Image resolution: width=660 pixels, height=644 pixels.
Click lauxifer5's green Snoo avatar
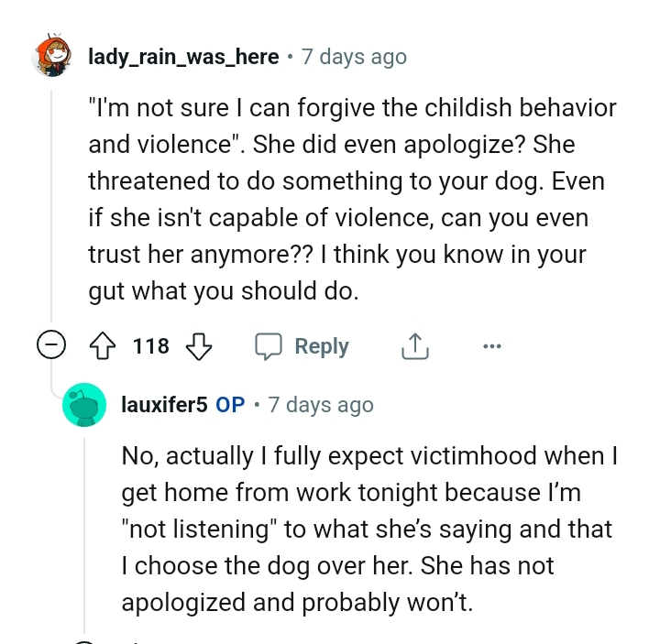point(83,405)
